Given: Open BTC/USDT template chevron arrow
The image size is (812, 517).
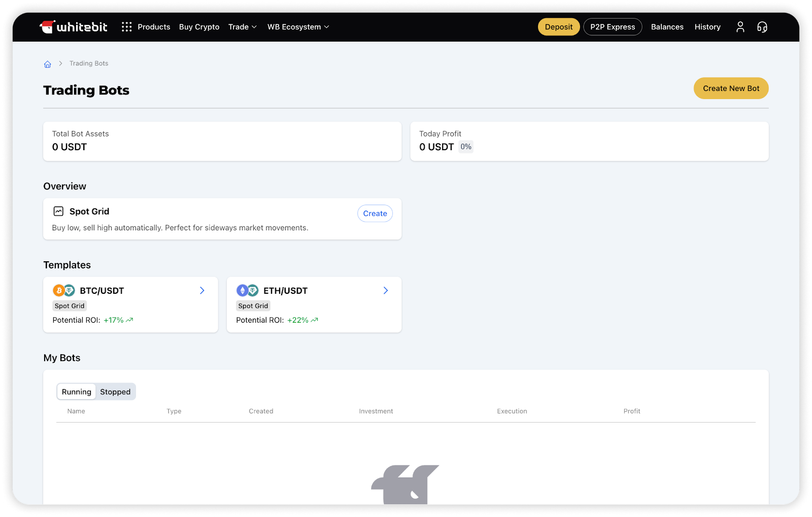Looking at the screenshot, I should [x=202, y=291].
